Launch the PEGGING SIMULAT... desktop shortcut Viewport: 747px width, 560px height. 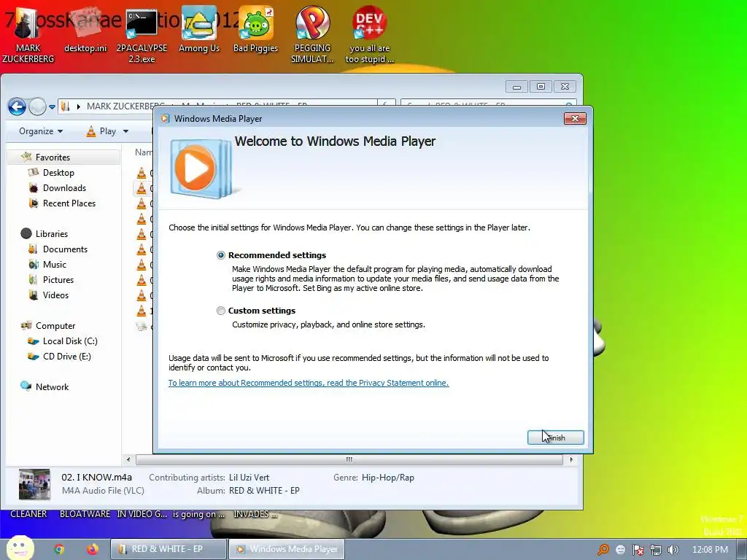pyautogui.click(x=312, y=35)
